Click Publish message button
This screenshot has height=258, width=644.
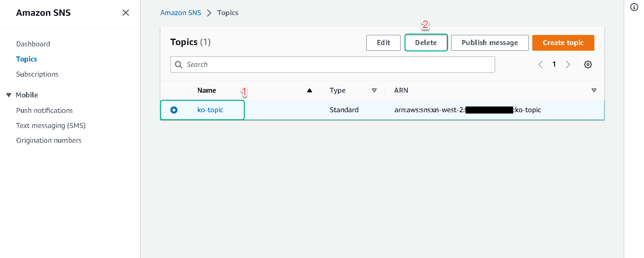coord(490,43)
